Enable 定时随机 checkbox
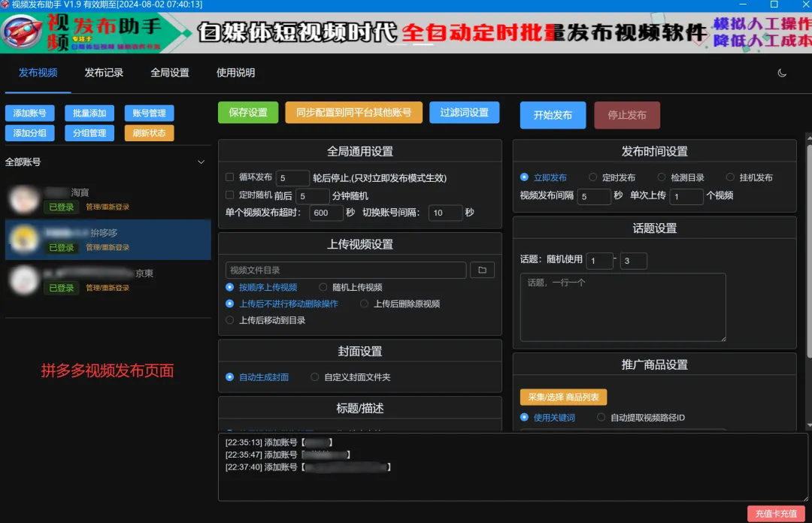This screenshot has height=523, width=812. 230,195
